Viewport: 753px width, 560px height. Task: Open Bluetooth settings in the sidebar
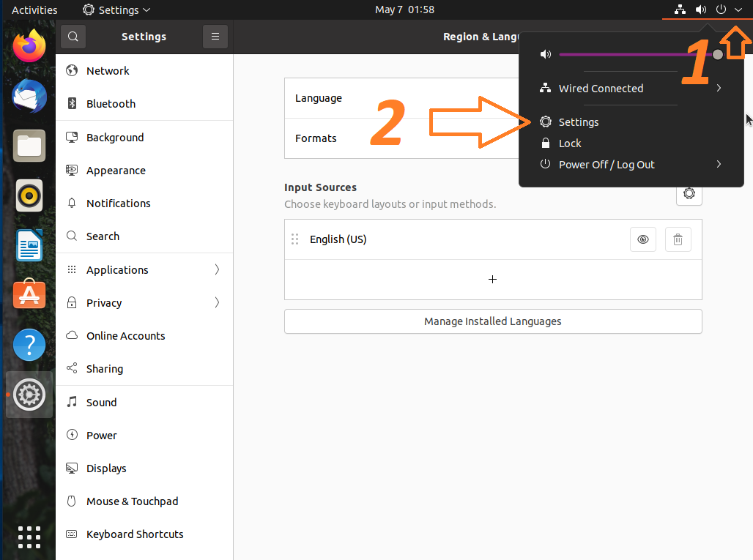click(x=111, y=104)
